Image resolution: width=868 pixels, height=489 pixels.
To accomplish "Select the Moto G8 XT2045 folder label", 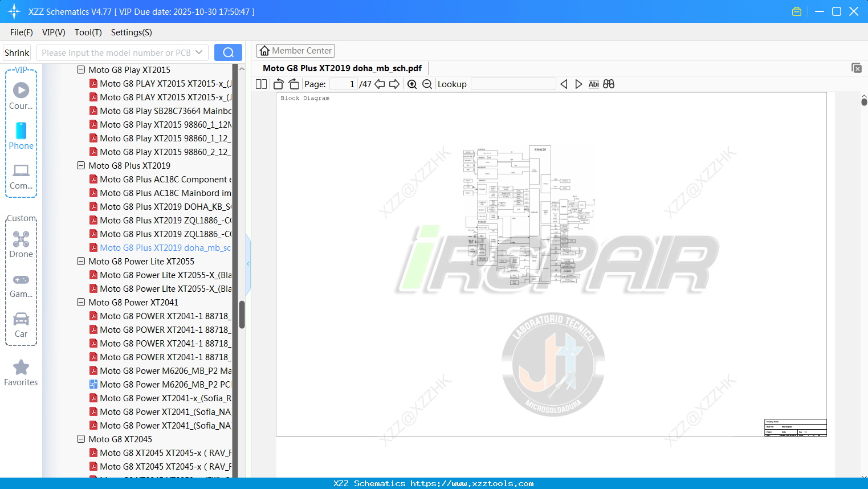I will [120, 439].
